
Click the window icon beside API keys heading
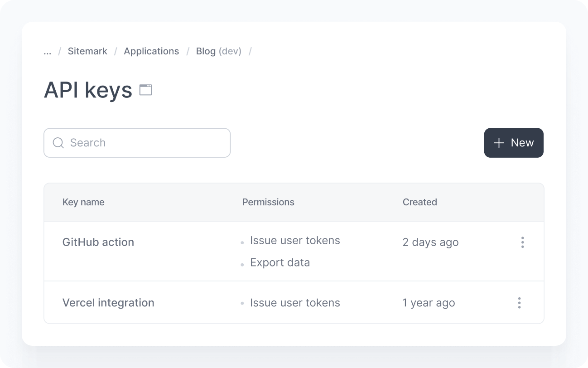[x=146, y=90]
